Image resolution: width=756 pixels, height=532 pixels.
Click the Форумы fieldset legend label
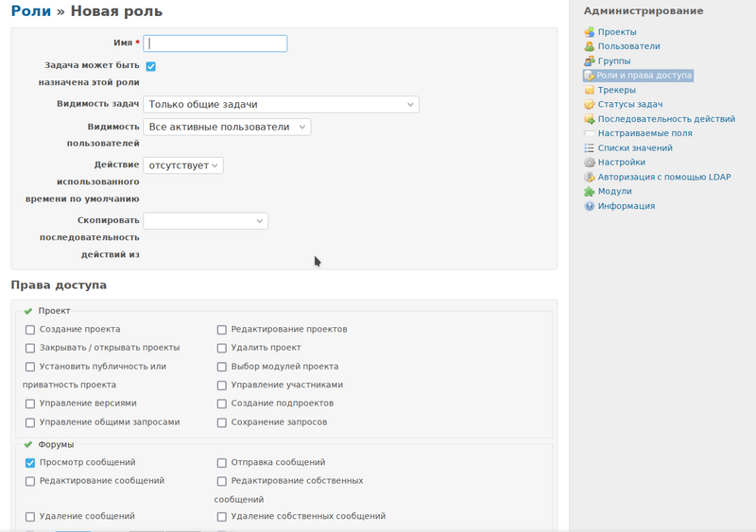click(56, 444)
